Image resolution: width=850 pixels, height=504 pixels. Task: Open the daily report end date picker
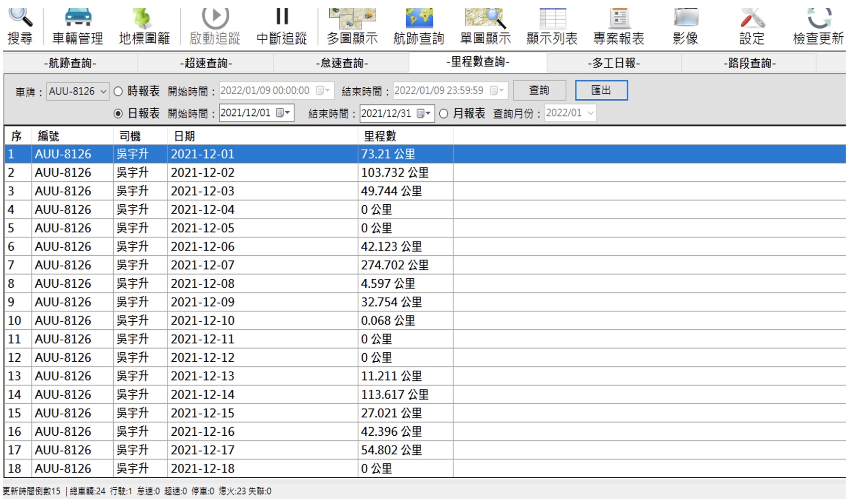point(424,114)
